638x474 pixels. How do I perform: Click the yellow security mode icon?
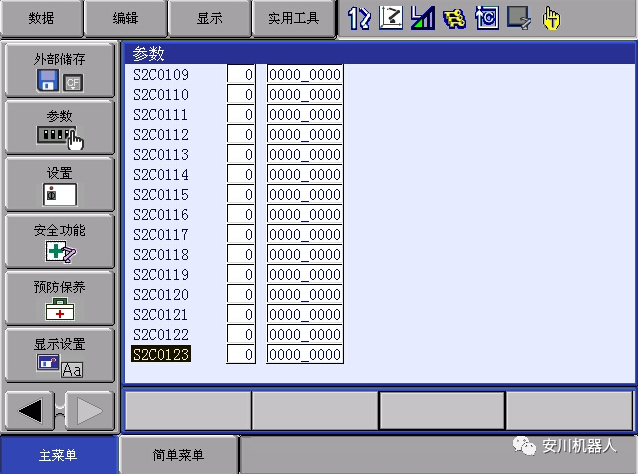coord(454,18)
